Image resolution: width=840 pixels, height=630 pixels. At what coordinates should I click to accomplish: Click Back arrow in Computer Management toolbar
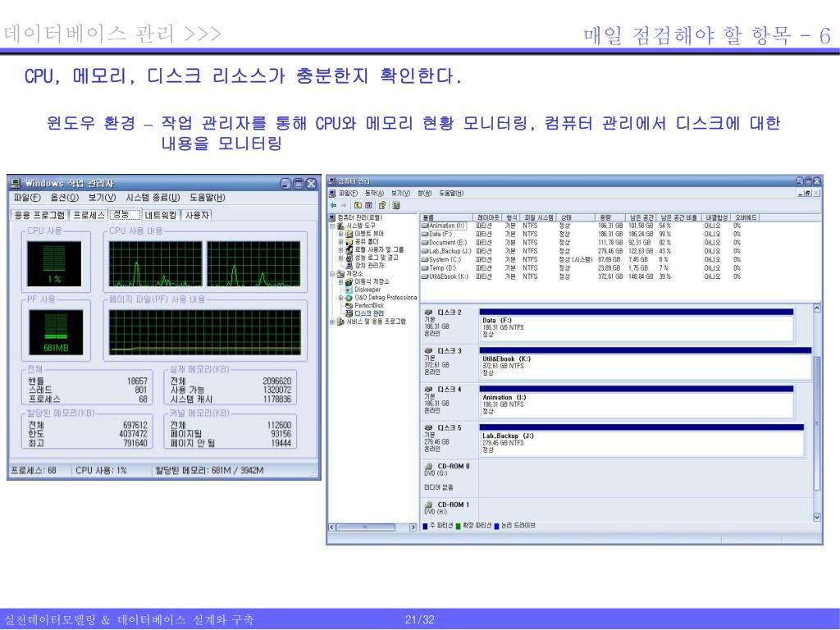tap(333, 205)
